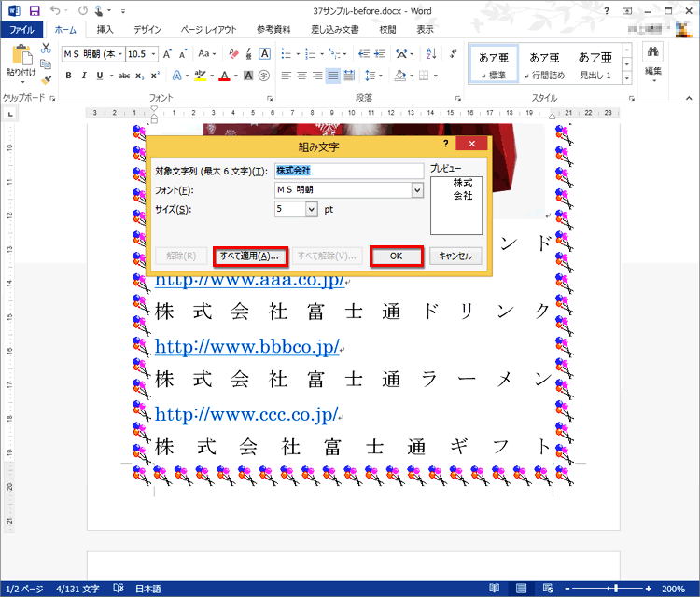Screen dimensions: 700x597
Task: Confirm the dialog with OK
Action: [x=397, y=257]
